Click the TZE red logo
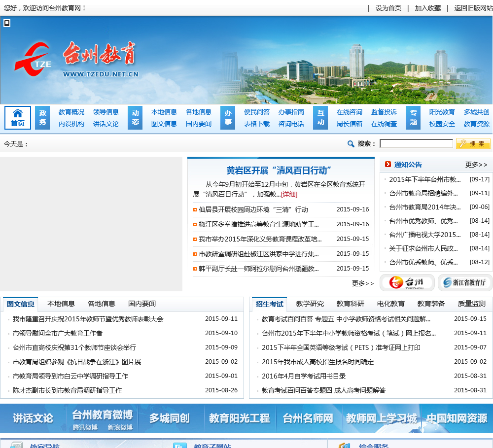This screenshot has width=493, height=448. pos(33,59)
